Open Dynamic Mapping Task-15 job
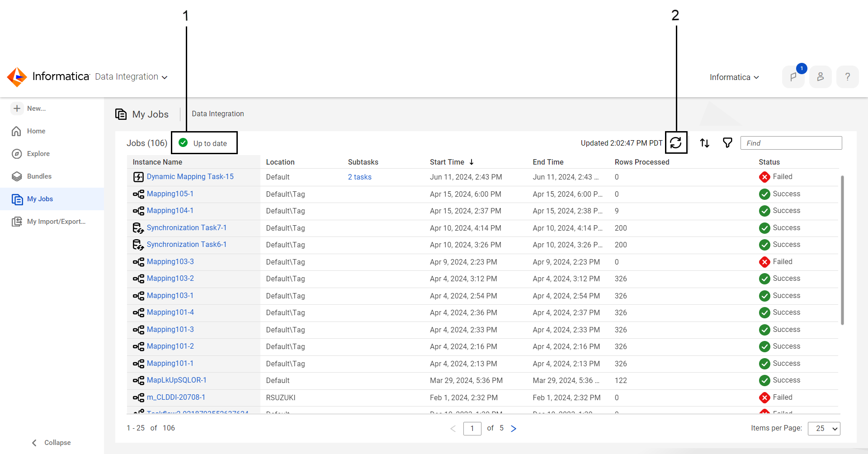 190,177
